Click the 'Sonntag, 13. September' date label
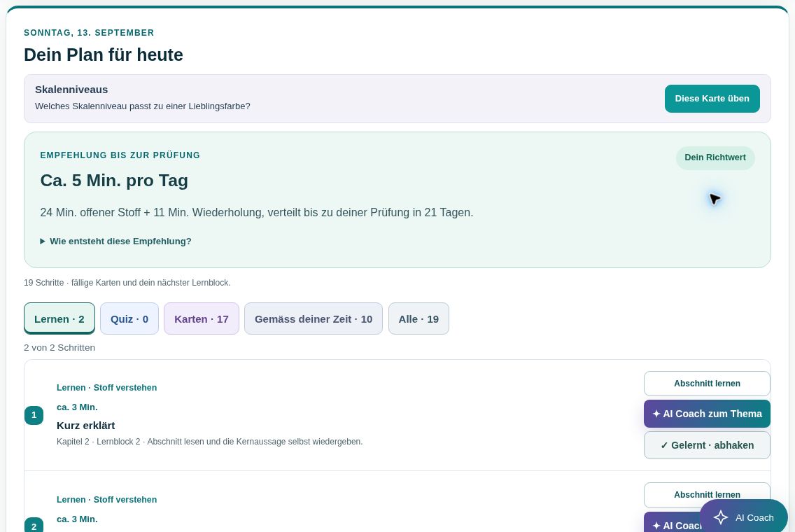Viewport: 795px width, 532px height. (89, 33)
